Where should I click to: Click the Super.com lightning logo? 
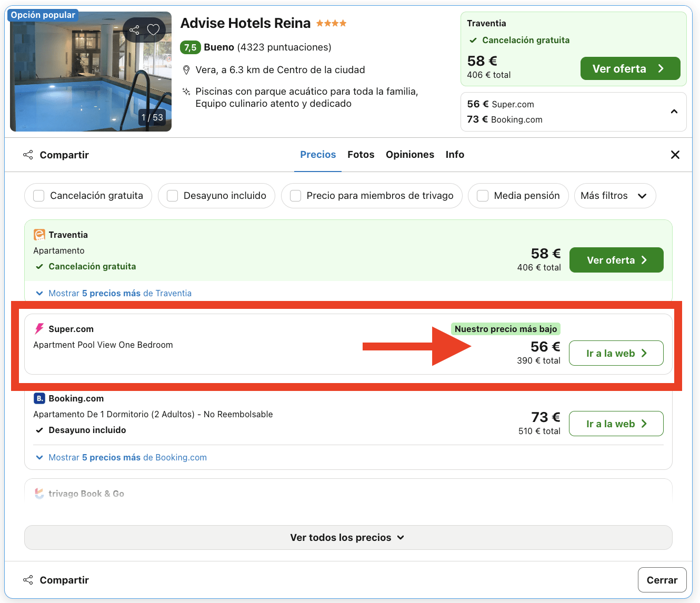coord(38,328)
